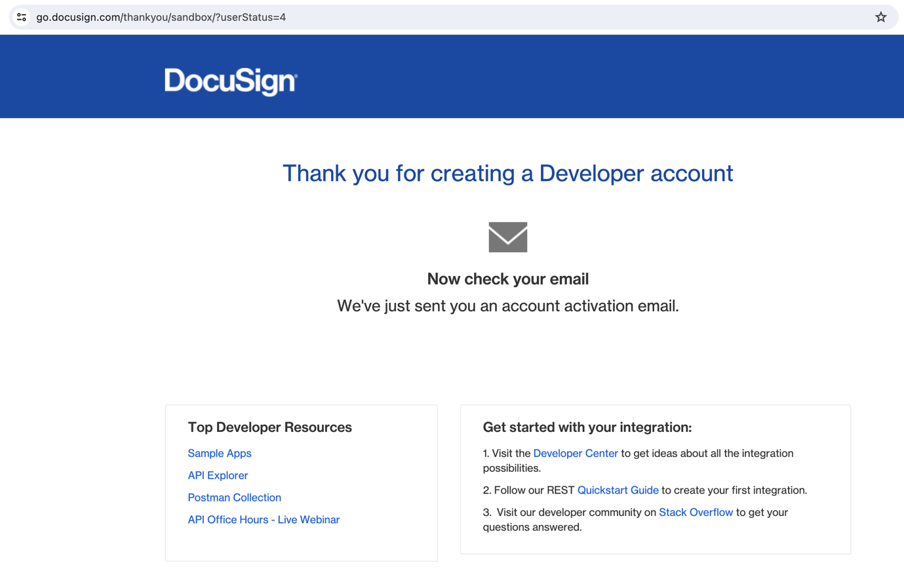Click the site information icon in address bar

pos(22,17)
